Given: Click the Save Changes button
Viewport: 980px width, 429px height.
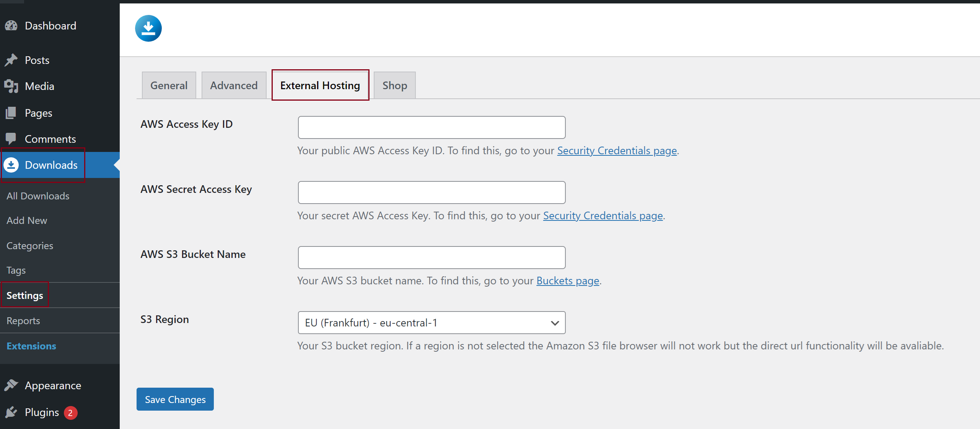Looking at the screenshot, I should coord(175,399).
